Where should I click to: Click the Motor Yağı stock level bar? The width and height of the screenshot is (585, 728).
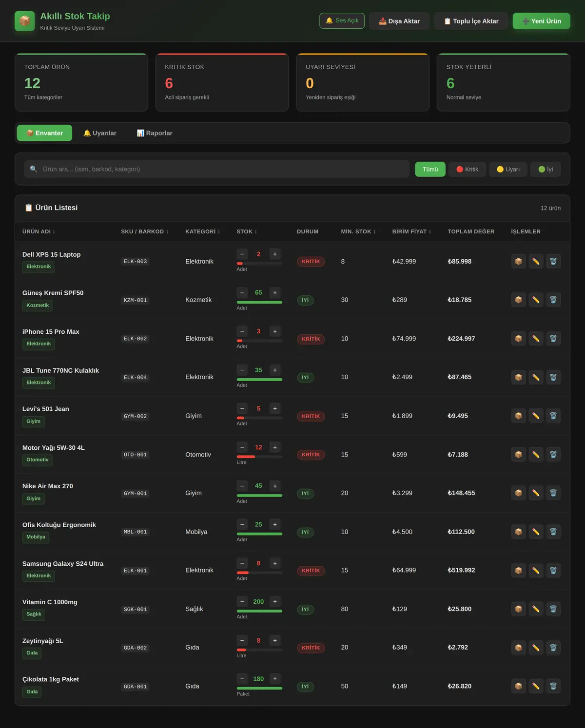(259, 457)
